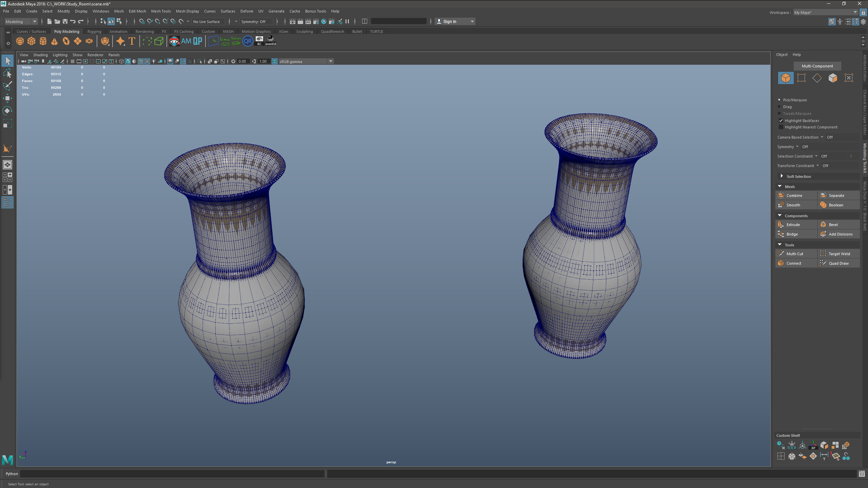Create a polygon sphere from the shelf
868x488 pixels.
[20, 41]
